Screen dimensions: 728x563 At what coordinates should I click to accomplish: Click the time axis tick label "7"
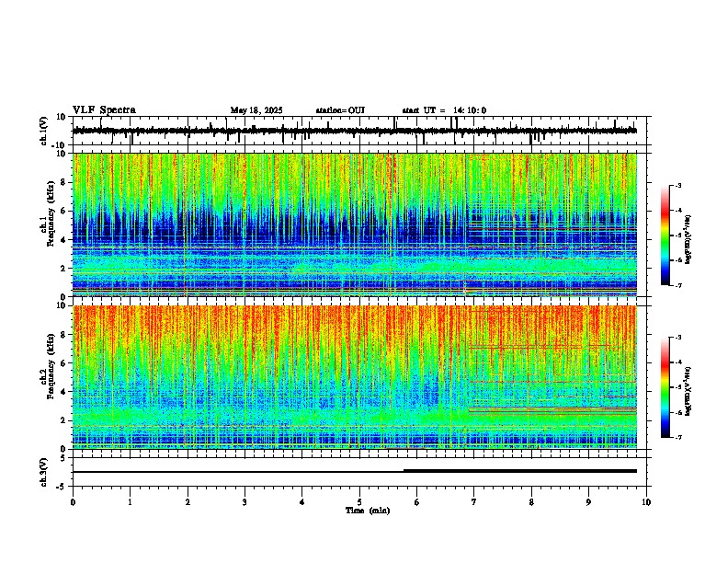474,502
